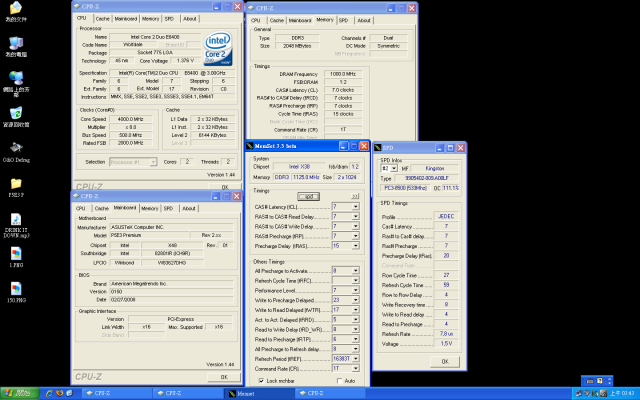Open About tab in the Processor CPU-Z window
Screen dimensions: 640x400
[189, 19]
